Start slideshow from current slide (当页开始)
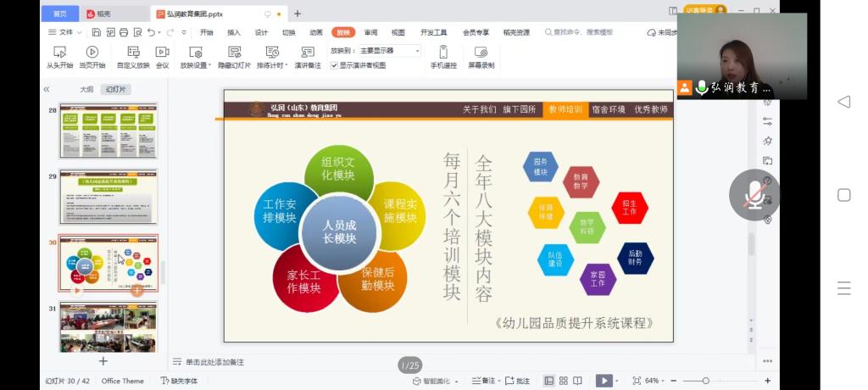This screenshot has width=868, height=390. point(92,53)
